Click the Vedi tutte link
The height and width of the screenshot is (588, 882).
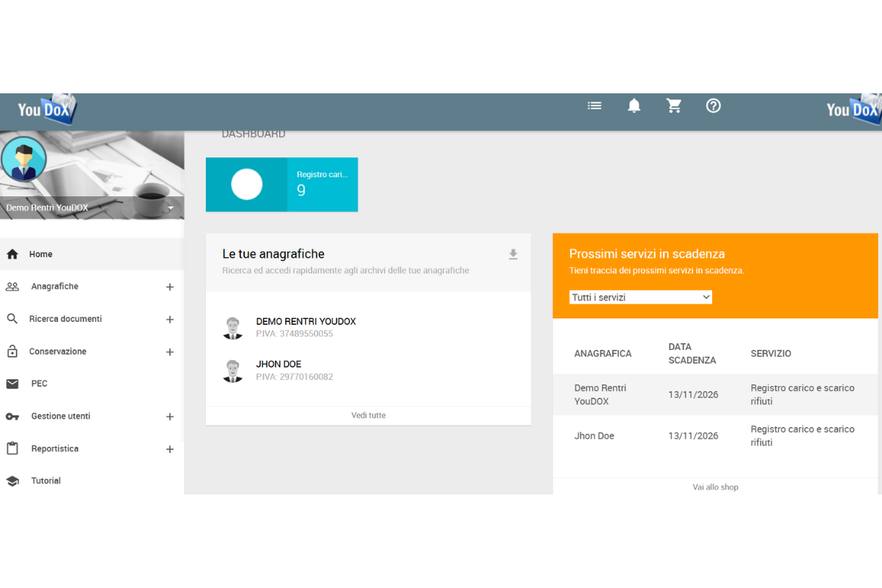[368, 415]
